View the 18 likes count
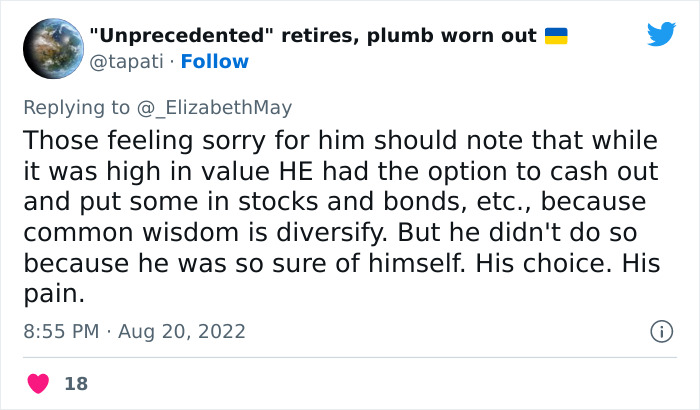700x410 pixels. [74, 383]
